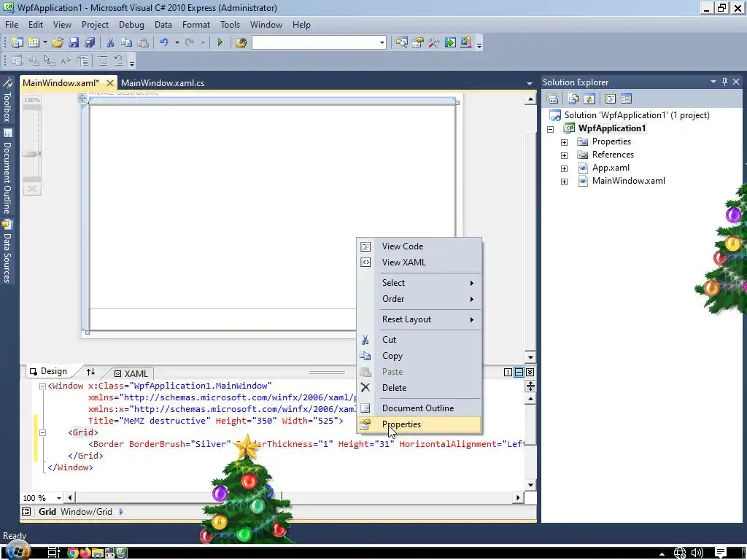Click the Open File folder icon
Viewport: 747px width, 560px height.
pos(58,43)
